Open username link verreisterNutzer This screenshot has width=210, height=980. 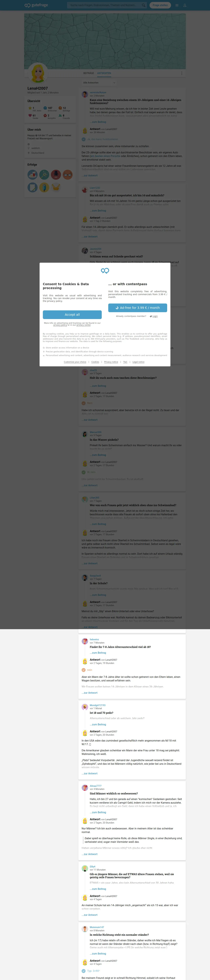(98, 92)
